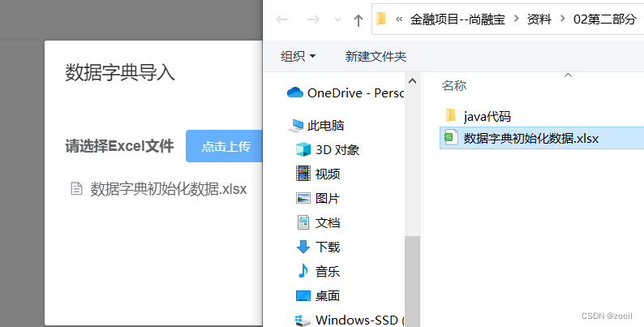
Task: Select 此电脑 in navigation pane
Action: click(326, 125)
